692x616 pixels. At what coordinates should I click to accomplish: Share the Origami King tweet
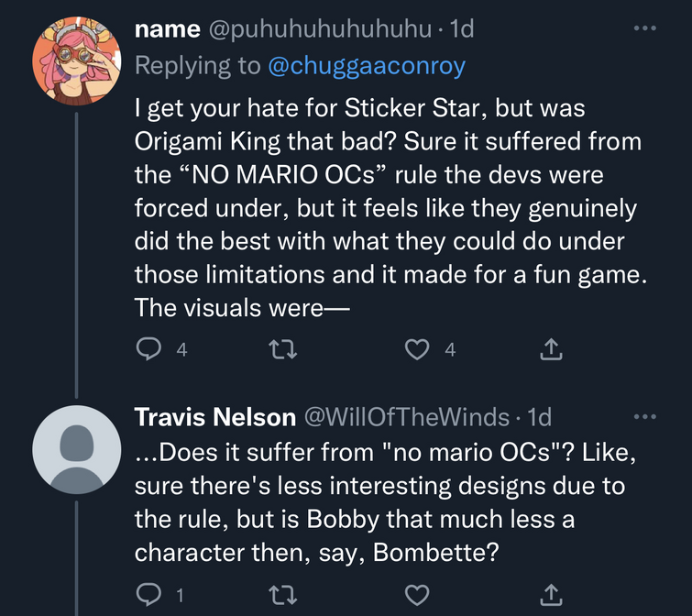[x=551, y=348]
